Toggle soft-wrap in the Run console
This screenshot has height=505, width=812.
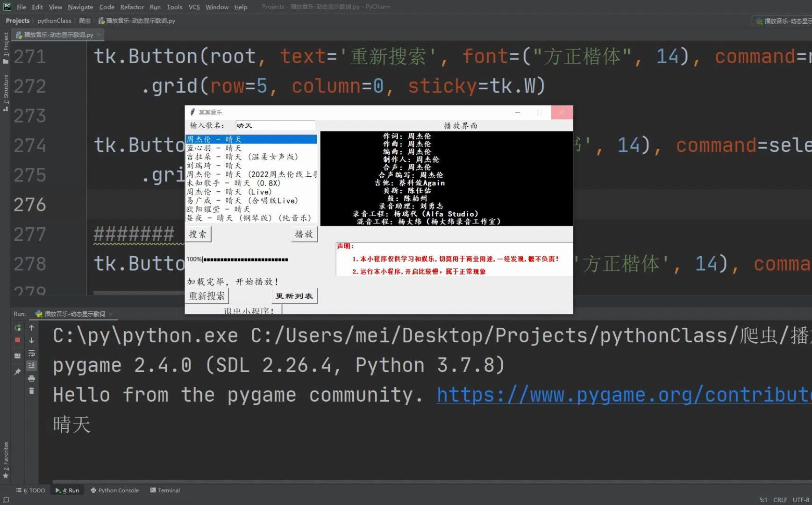pyautogui.click(x=31, y=353)
